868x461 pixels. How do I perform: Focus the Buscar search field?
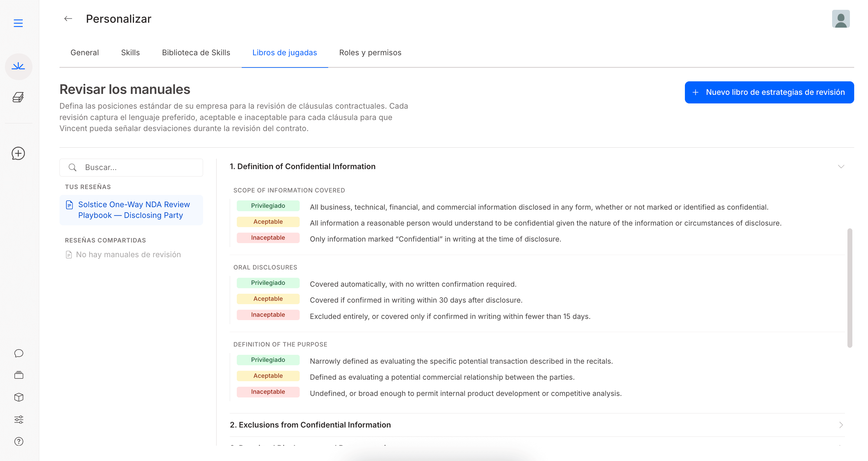tap(131, 167)
